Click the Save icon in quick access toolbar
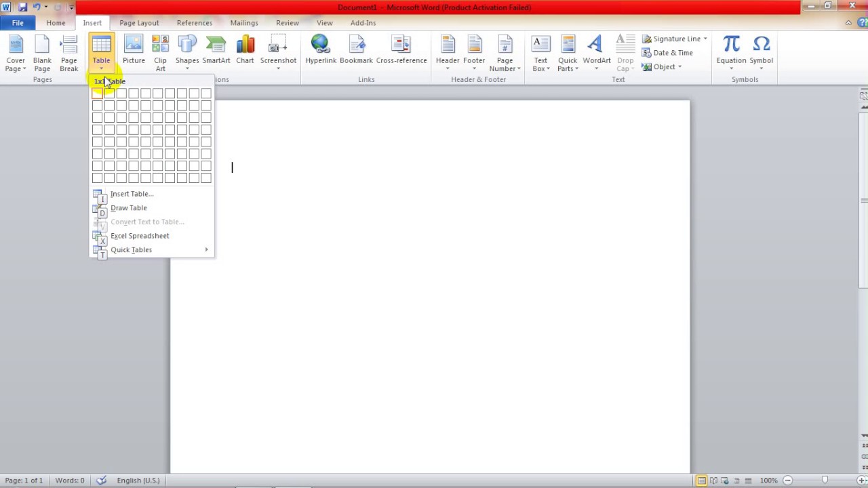The width and height of the screenshot is (868, 488). [x=22, y=7]
